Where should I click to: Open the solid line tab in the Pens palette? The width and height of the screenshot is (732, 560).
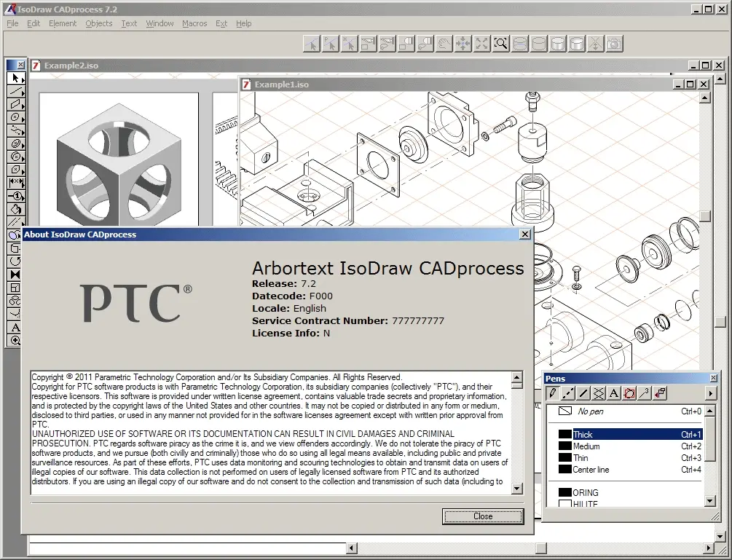(583, 393)
